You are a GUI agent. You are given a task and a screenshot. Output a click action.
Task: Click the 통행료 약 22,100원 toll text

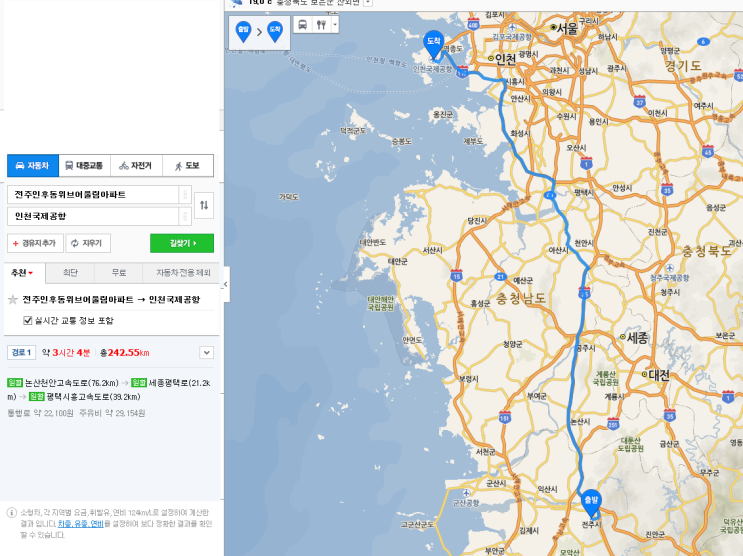pos(40,413)
